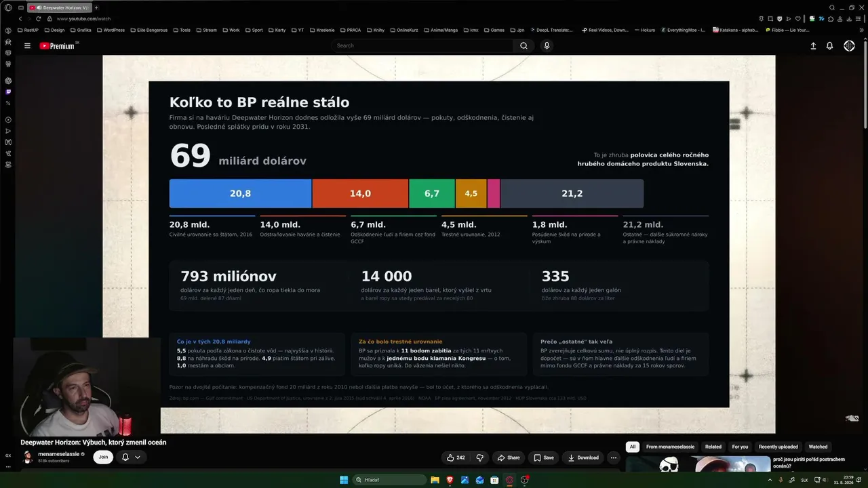The image size is (868, 488).
Task: Join the menameselassie channel membership
Action: point(103,457)
